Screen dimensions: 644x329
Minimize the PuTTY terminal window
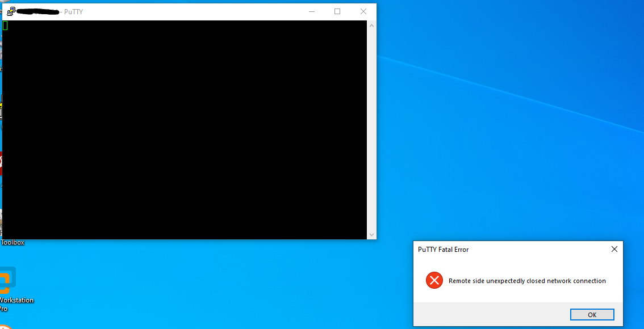coord(312,11)
